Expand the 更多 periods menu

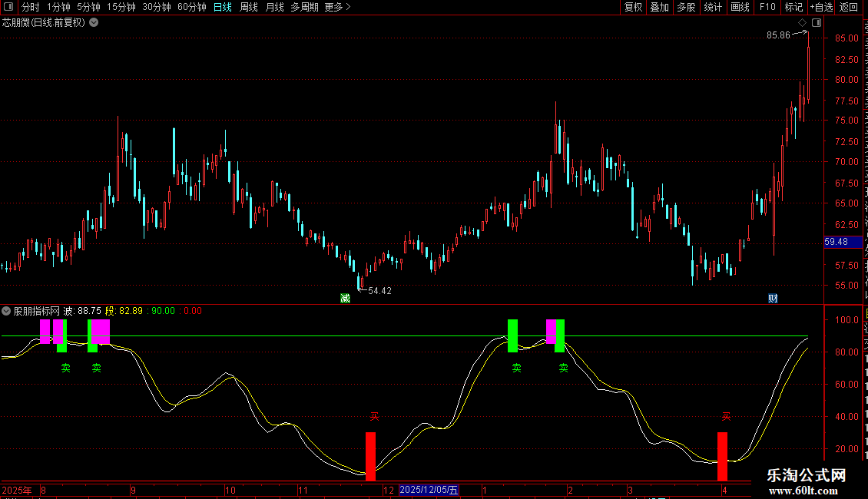click(338, 7)
